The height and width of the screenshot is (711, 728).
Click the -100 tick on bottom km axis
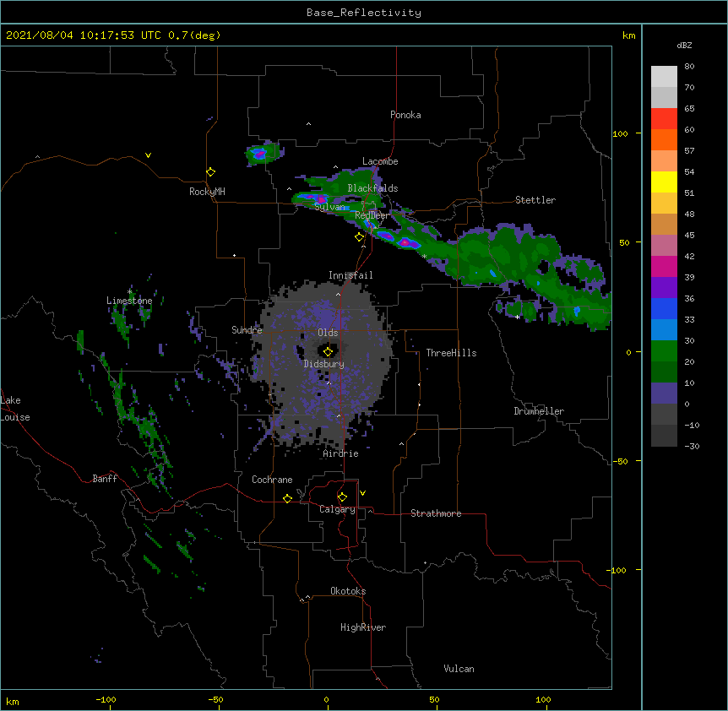click(106, 700)
